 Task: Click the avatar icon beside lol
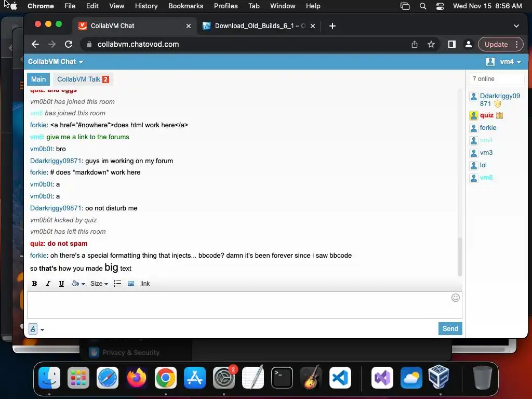tap(474, 166)
